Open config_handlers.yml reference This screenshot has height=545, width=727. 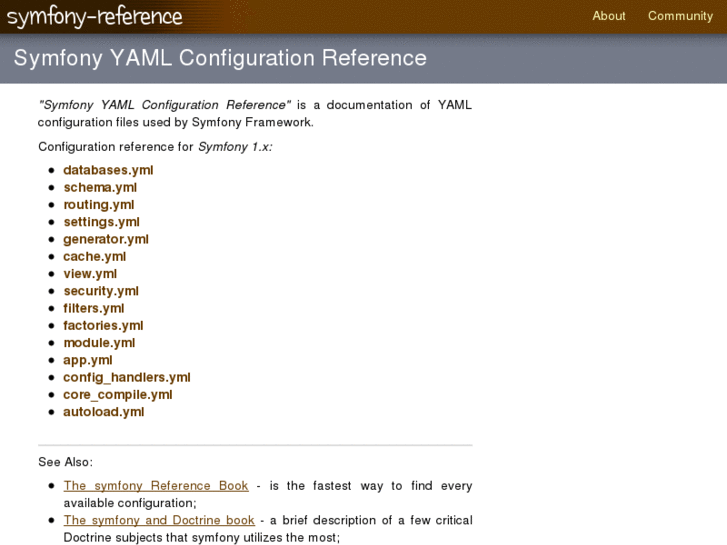click(x=127, y=378)
